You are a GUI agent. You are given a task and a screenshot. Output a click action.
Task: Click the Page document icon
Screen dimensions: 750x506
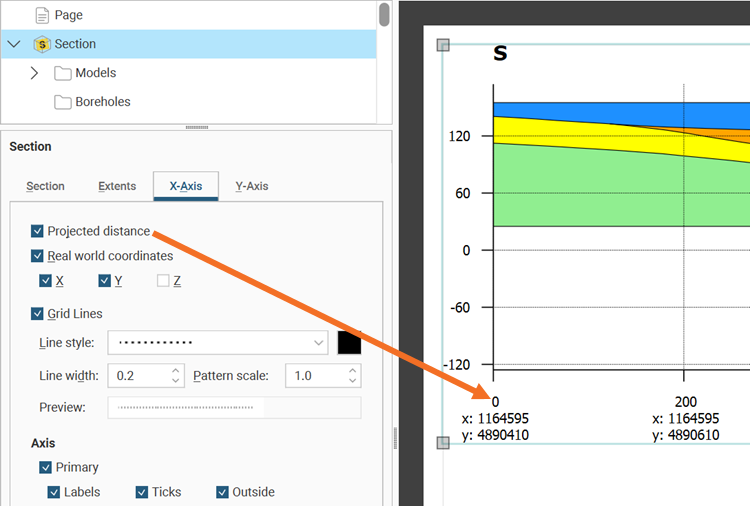coord(42,15)
